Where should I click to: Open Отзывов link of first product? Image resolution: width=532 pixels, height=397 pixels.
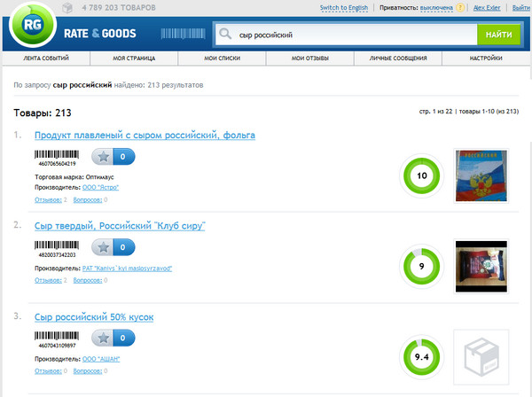pos(48,198)
